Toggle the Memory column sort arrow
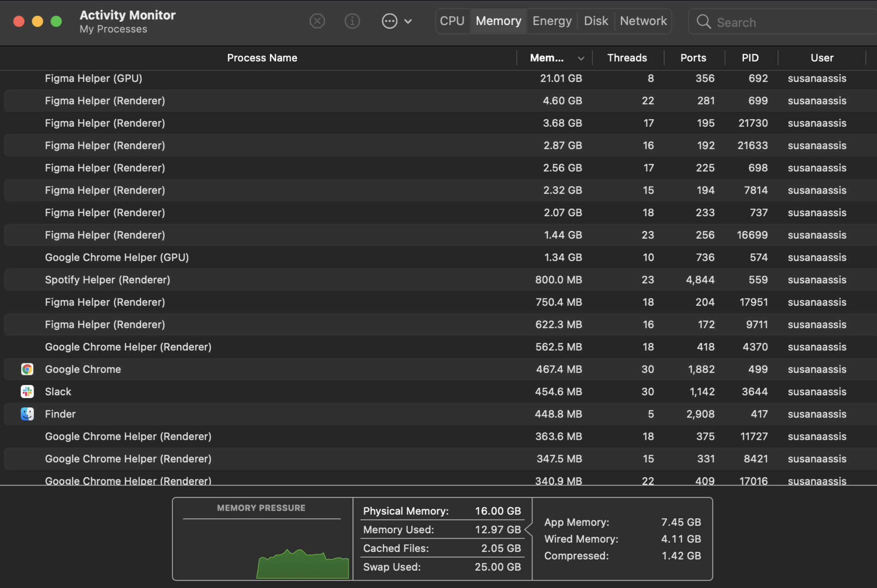877x588 pixels. (581, 59)
